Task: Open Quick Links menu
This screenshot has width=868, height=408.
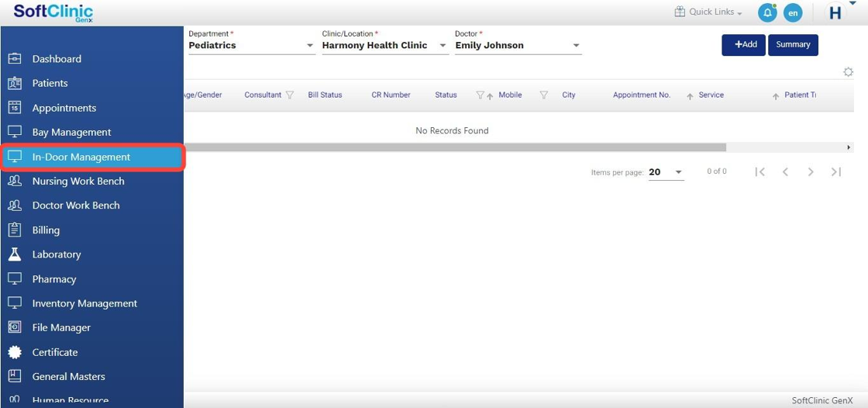Action: point(708,12)
